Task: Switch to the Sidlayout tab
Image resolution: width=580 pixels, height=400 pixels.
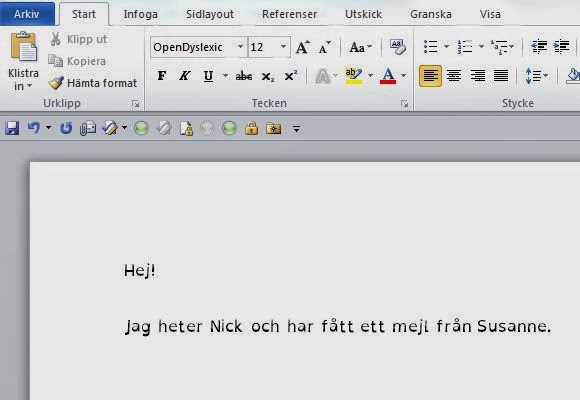Action: pyautogui.click(x=210, y=14)
